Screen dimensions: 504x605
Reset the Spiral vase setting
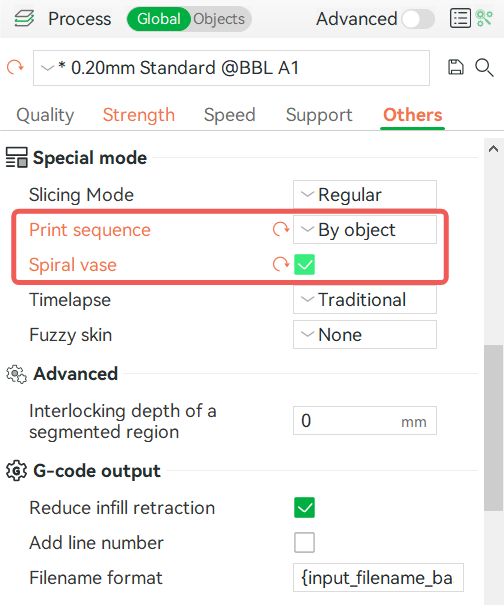281,264
